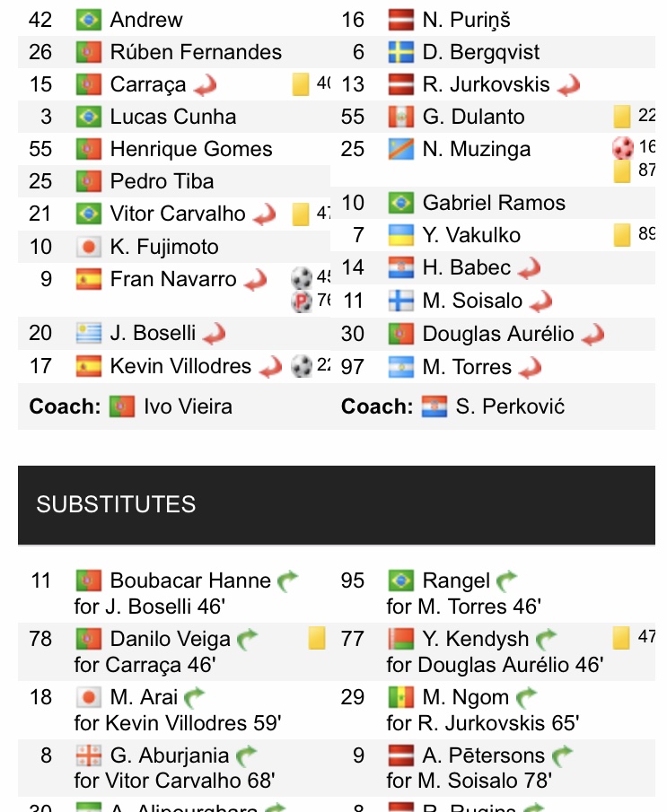Screen dimensions: 667x812
Task: Open player Gabriel Ramos
Action: [494, 203]
